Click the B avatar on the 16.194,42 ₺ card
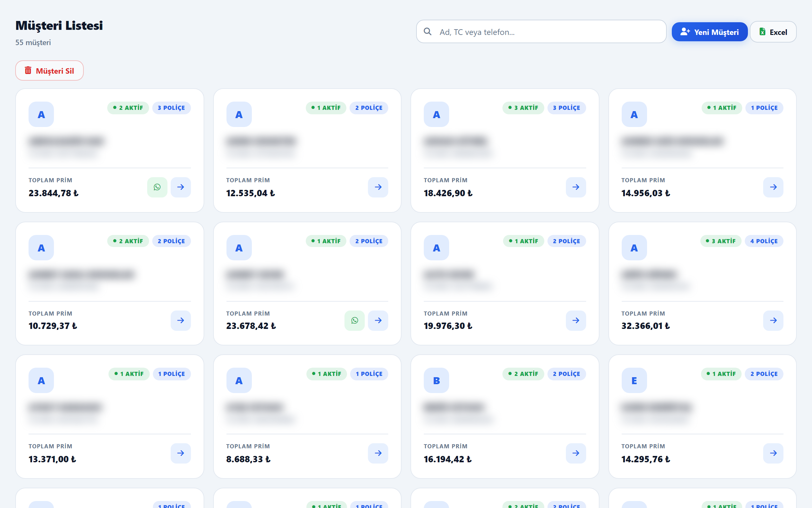This screenshot has width=812, height=508. (x=436, y=380)
